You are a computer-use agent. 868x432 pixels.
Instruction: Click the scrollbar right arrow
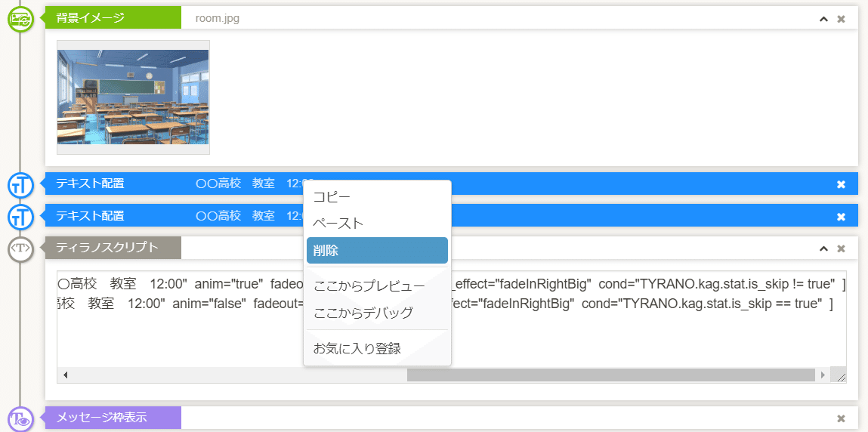coord(823,375)
